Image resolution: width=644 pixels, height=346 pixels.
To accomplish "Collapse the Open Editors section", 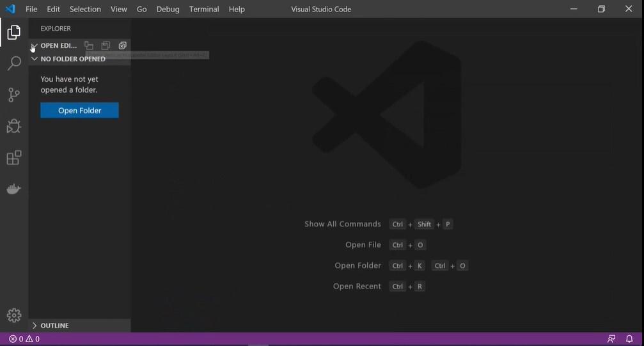I will [35, 45].
